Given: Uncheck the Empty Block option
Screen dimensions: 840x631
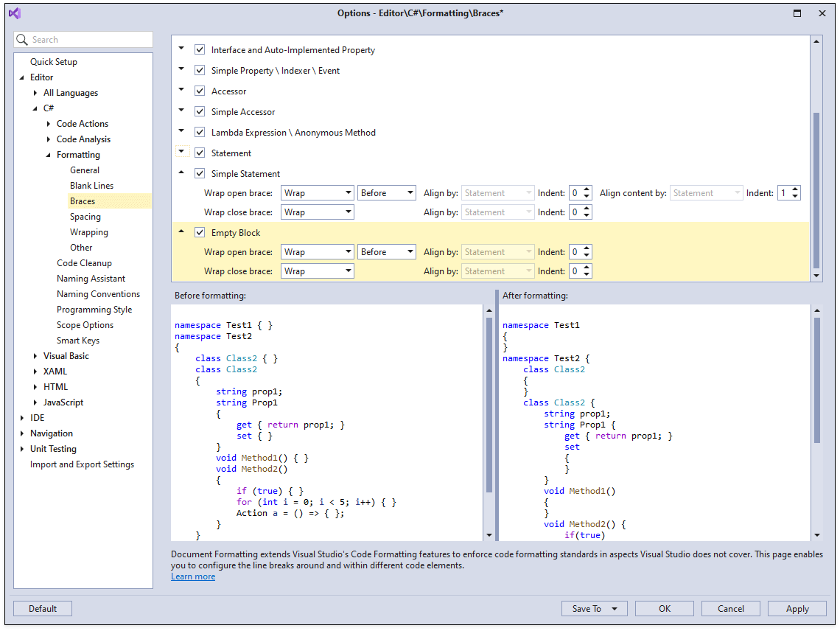Looking at the screenshot, I should point(200,232).
